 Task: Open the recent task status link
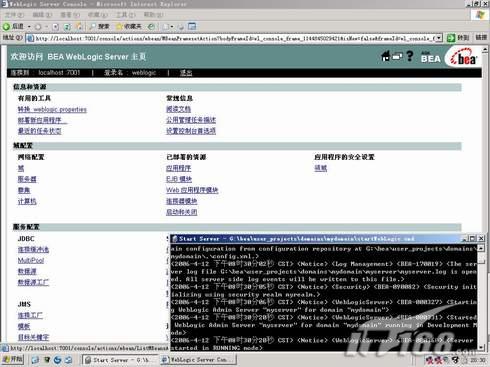(39, 131)
